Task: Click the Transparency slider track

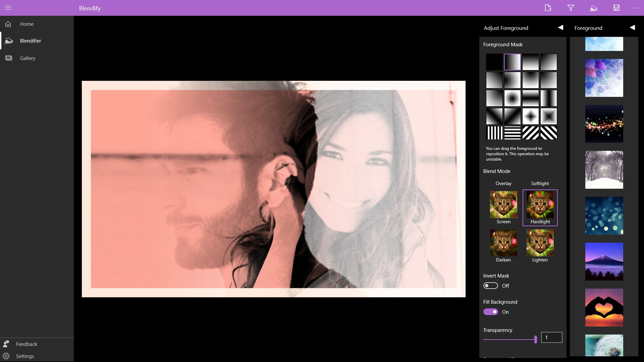Action: tap(508, 340)
